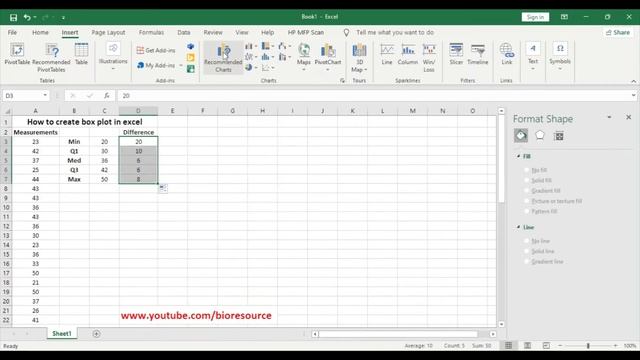This screenshot has height=360, width=640.
Task: Launch the 3D Map tour tool
Action: pos(359,58)
